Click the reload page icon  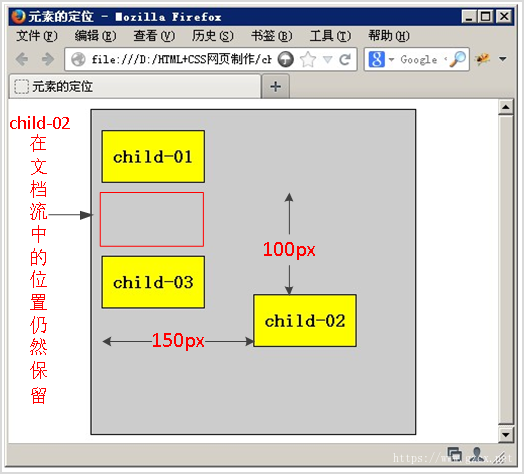[345, 60]
